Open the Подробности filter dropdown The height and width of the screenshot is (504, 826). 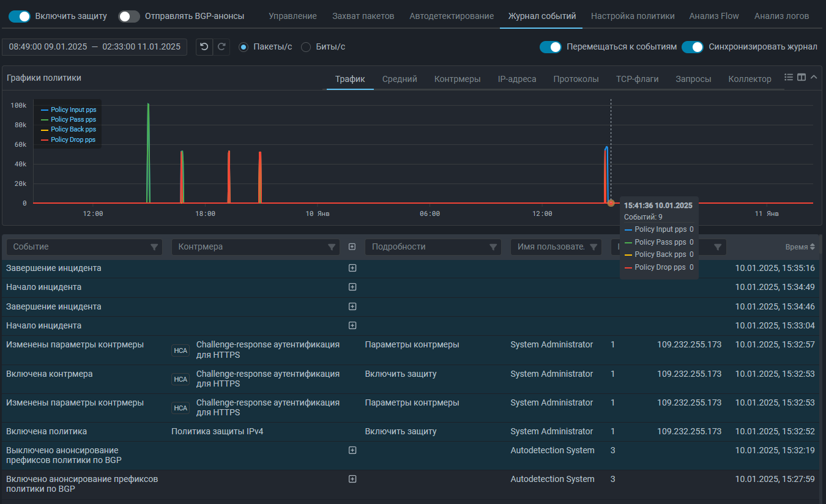(x=432, y=247)
